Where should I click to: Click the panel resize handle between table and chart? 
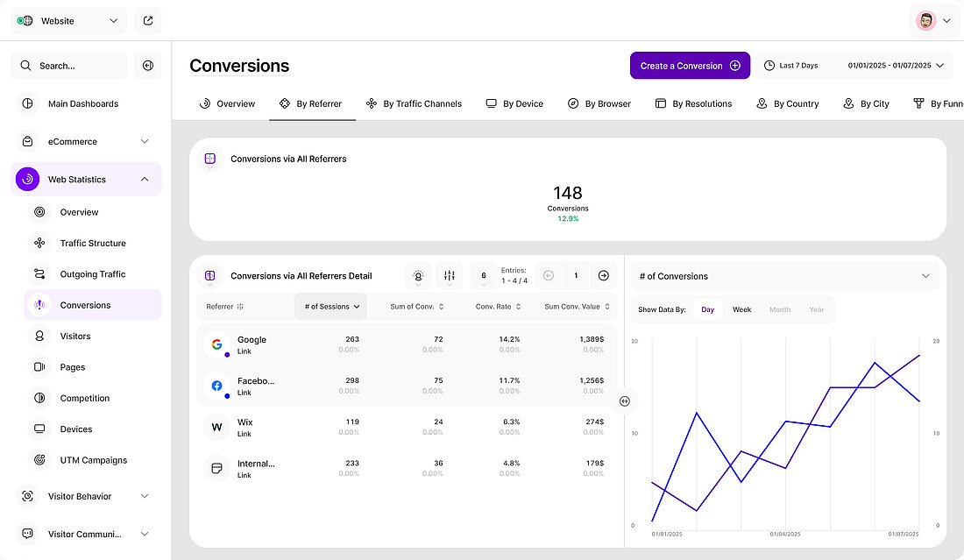[624, 401]
